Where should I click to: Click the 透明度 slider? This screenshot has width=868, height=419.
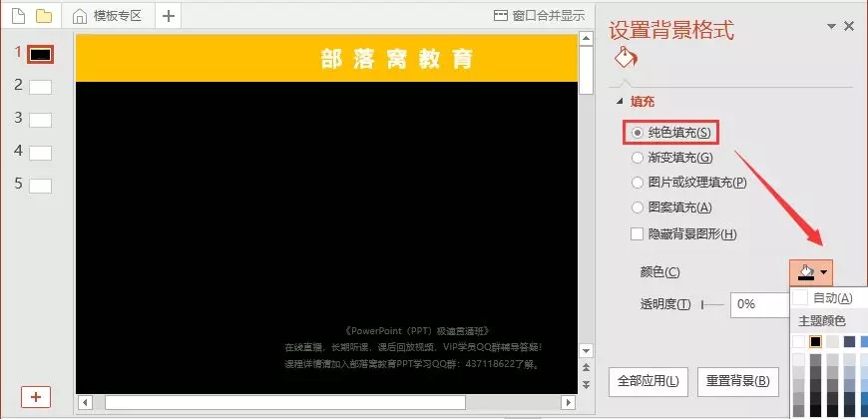[x=712, y=304]
